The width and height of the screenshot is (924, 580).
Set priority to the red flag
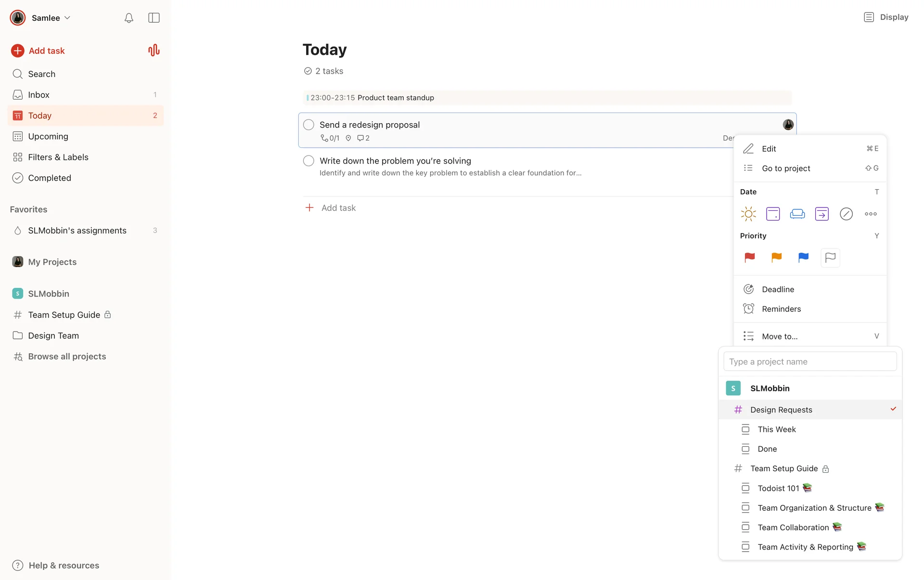coord(749,258)
